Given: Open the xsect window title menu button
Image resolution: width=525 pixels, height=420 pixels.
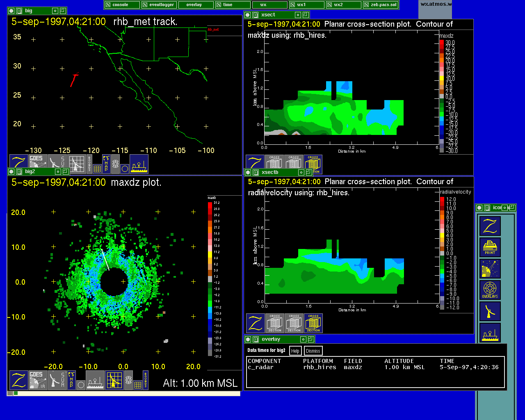Looking at the screenshot, I should pyautogui.click(x=255, y=15).
